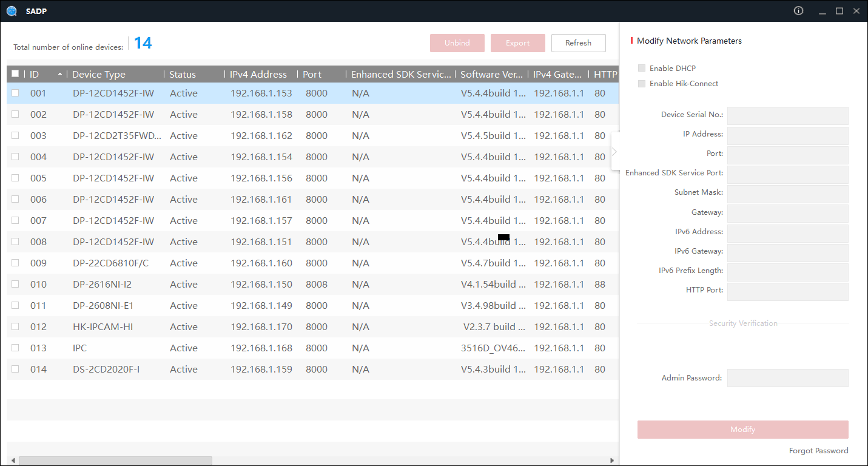Click the online devices count 14
Viewport: 868px width, 466px height.
(143, 43)
